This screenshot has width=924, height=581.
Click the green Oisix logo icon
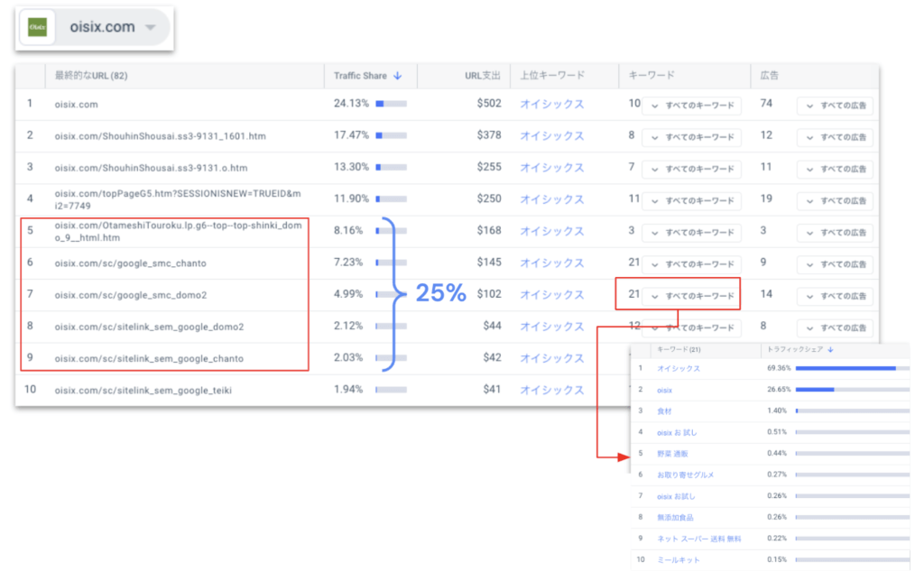38,28
